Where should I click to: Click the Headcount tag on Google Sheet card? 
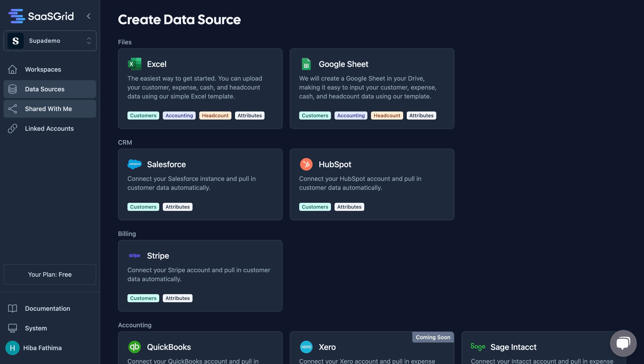coord(387,116)
